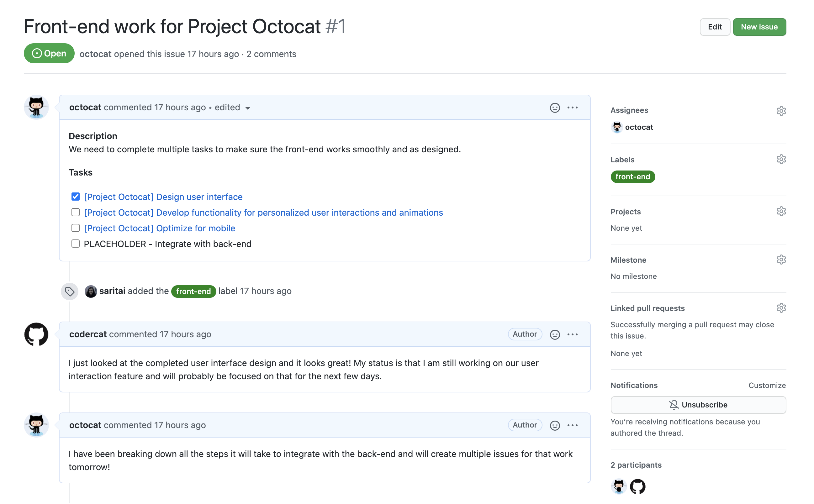
Task: Click the Unsubscribe button
Action: coord(698,405)
